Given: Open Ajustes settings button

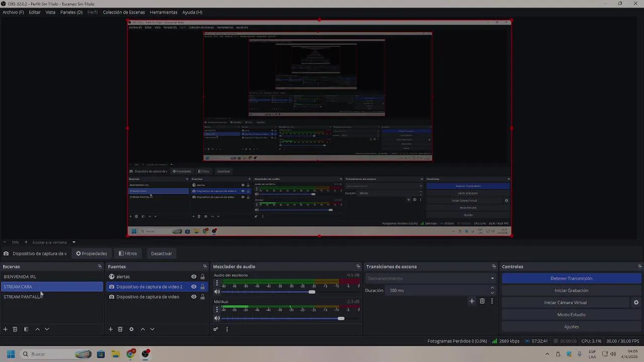Looking at the screenshot, I should pos(571,327).
